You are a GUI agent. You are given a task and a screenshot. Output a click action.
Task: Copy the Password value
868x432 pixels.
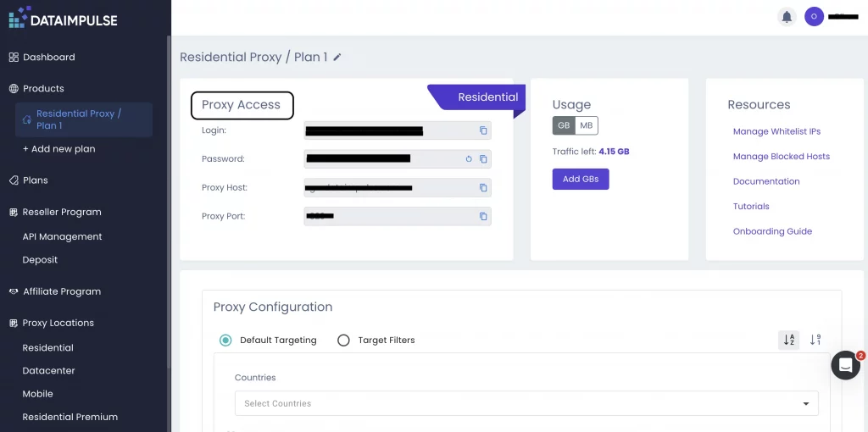tap(483, 159)
